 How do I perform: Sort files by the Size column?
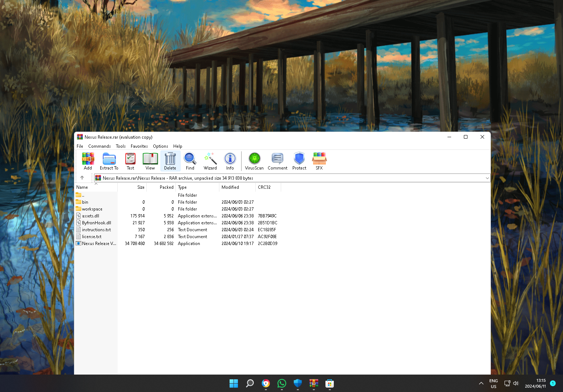click(132, 187)
